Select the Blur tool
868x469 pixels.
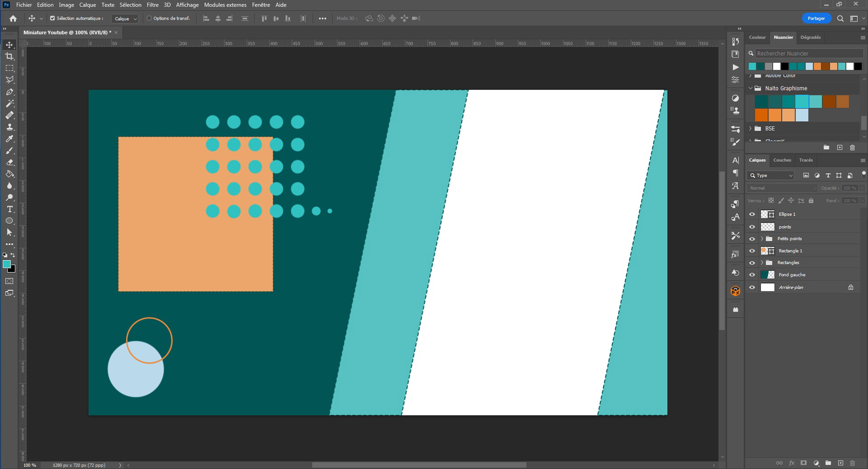pos(9,186)
